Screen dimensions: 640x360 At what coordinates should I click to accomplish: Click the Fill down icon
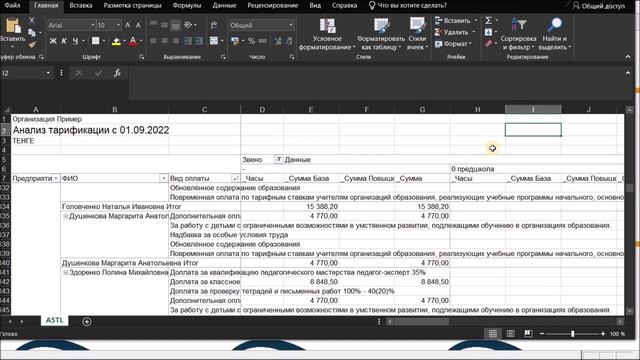pos(489,32)
